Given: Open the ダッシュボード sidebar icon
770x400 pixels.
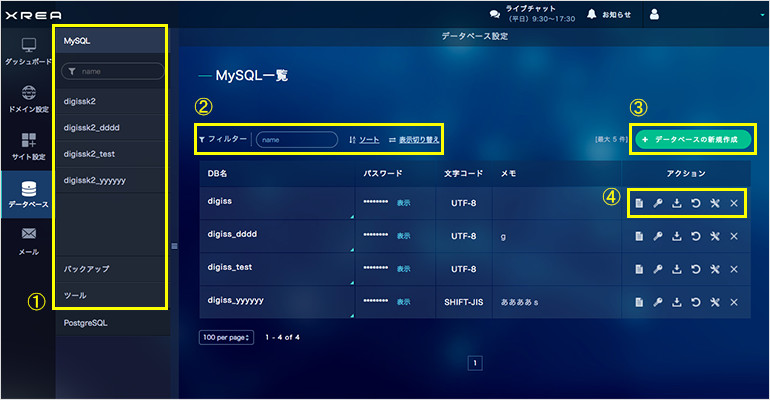Looking at the screenshot, I should point(27,52).
